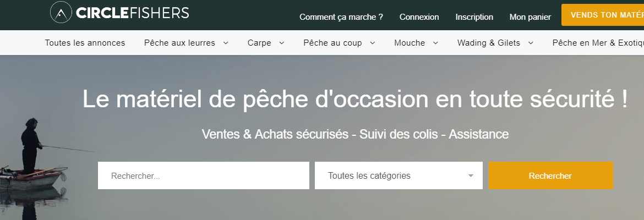Click the CIRCLEFISHERS brand name text
The width and height of the screenshot is (644, 220).
[132, 13]
